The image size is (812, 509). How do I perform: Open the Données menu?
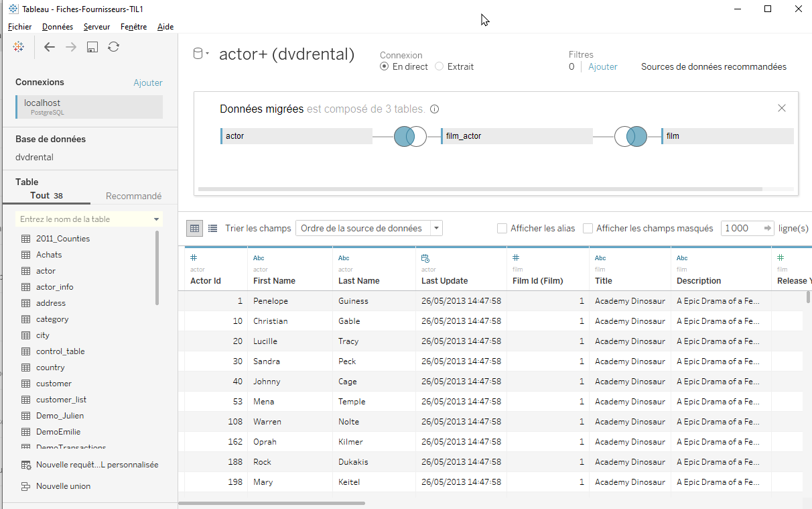pos(58,27)
